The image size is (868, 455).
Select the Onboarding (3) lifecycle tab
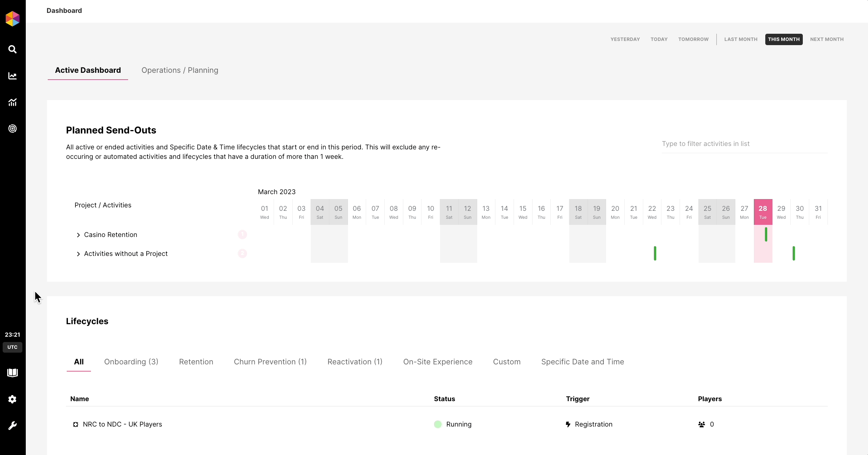pyautogui.click(x=131, y=362)
